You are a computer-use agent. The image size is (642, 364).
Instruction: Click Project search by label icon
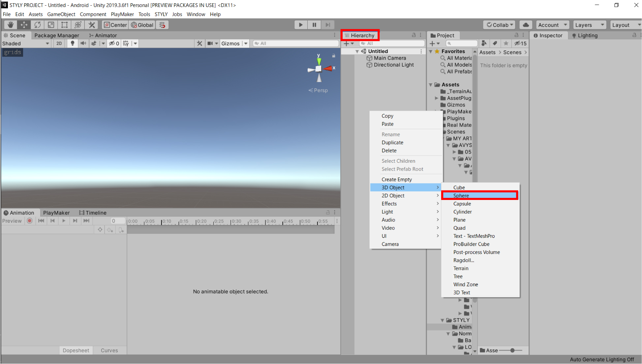point(495,43)
